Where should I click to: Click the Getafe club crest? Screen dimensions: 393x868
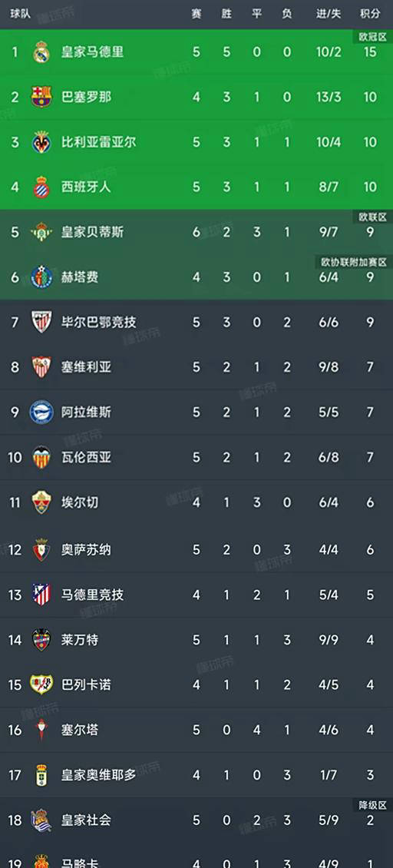[x=41, y=277]
